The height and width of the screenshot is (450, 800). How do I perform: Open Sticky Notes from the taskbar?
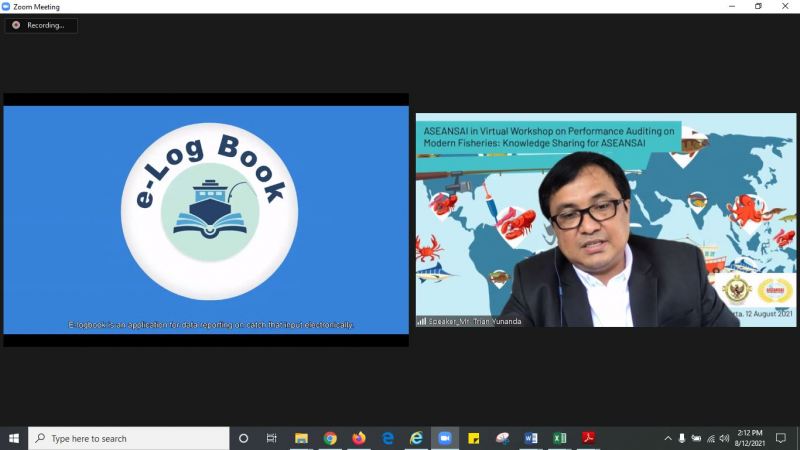474,438
